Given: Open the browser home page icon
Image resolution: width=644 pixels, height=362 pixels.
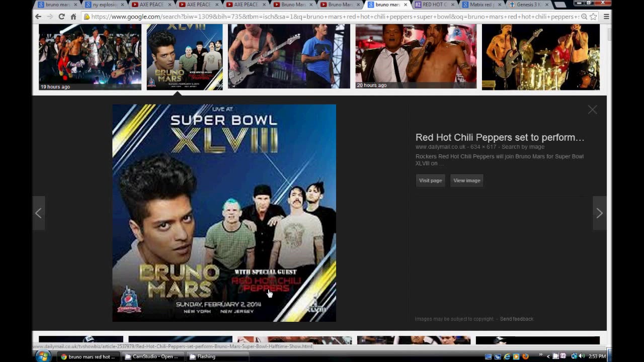Looking at the screenshot, I should pos(73,17).
